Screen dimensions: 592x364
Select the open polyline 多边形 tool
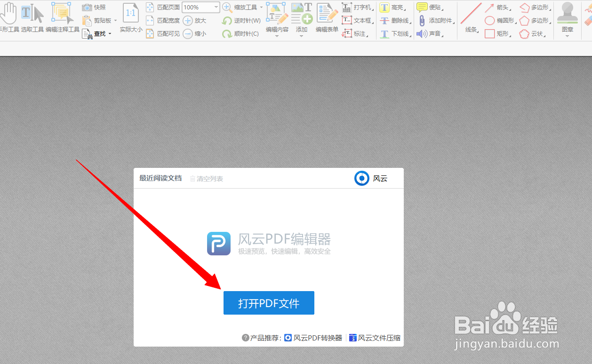(x=535, y=8)
